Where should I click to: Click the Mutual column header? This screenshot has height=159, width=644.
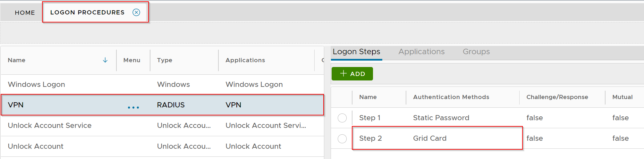click(x=622, y=97)
